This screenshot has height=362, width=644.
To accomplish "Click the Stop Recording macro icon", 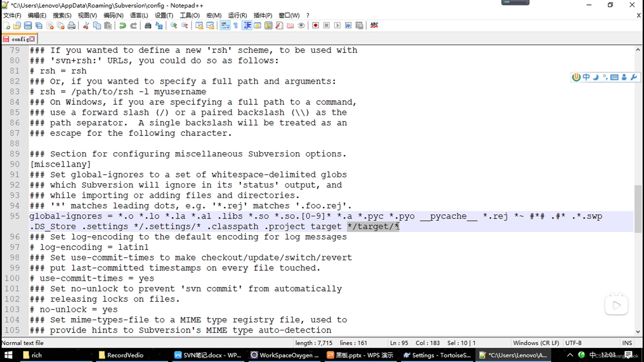I will (x=326, y=25).
